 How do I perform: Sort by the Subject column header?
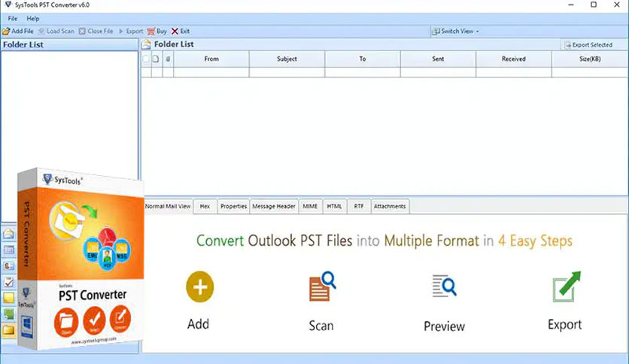tap(287, 59)
